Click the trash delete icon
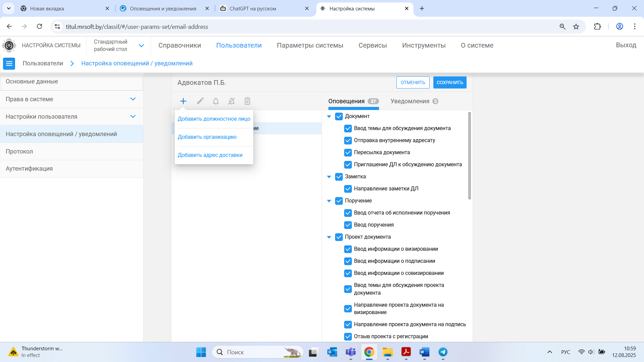The width and height of the screenshot is (644, 362). click(x=247, y=101)
